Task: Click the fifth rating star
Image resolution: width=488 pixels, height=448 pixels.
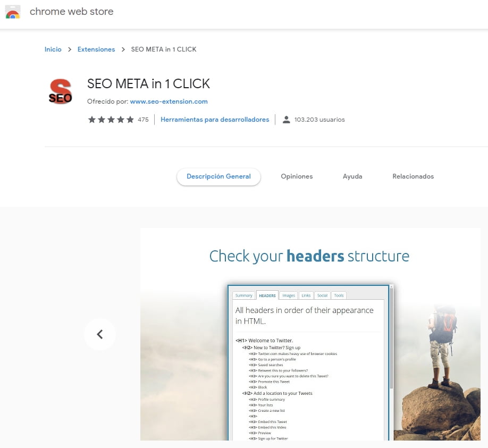Action: click(x=130, y=120)
